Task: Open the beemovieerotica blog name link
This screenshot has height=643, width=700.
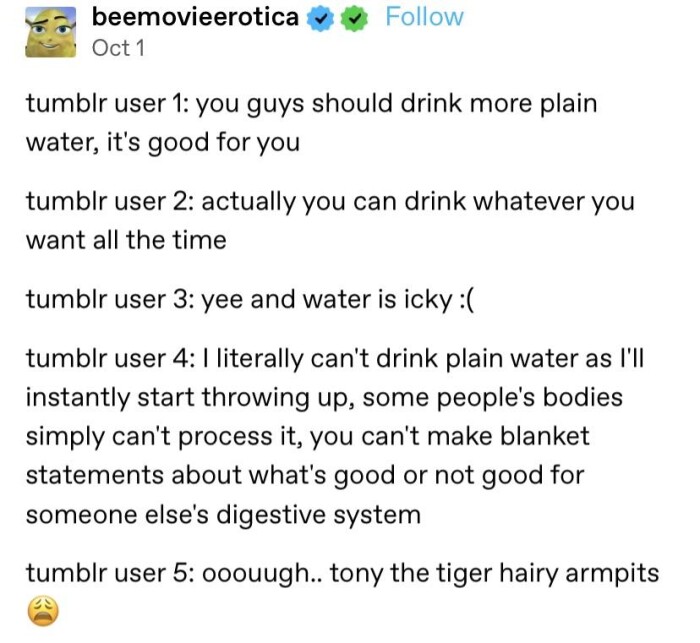Action: [194, 17]
